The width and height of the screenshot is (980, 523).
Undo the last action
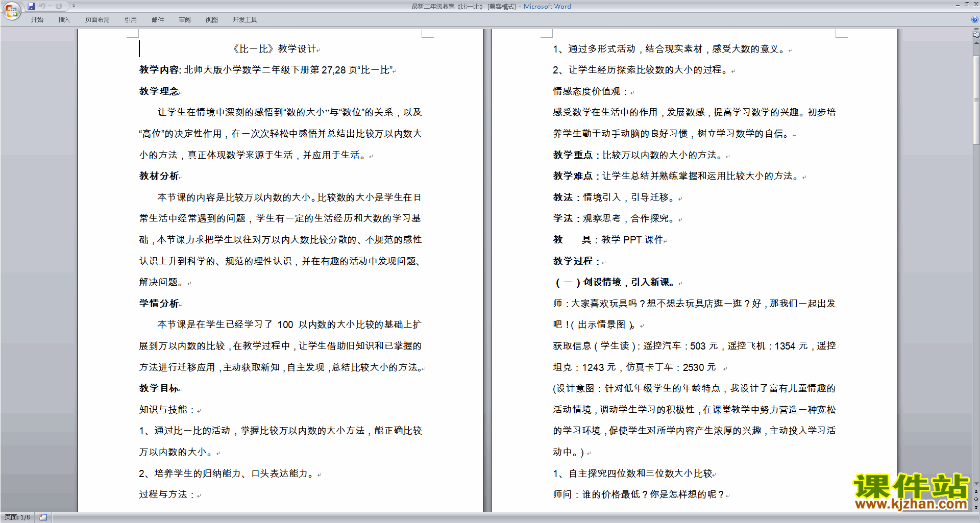tap(42, 6)
